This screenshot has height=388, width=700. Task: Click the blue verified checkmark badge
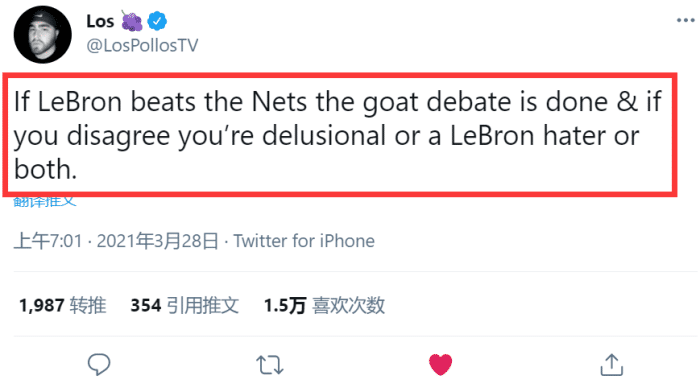[157, 21]
